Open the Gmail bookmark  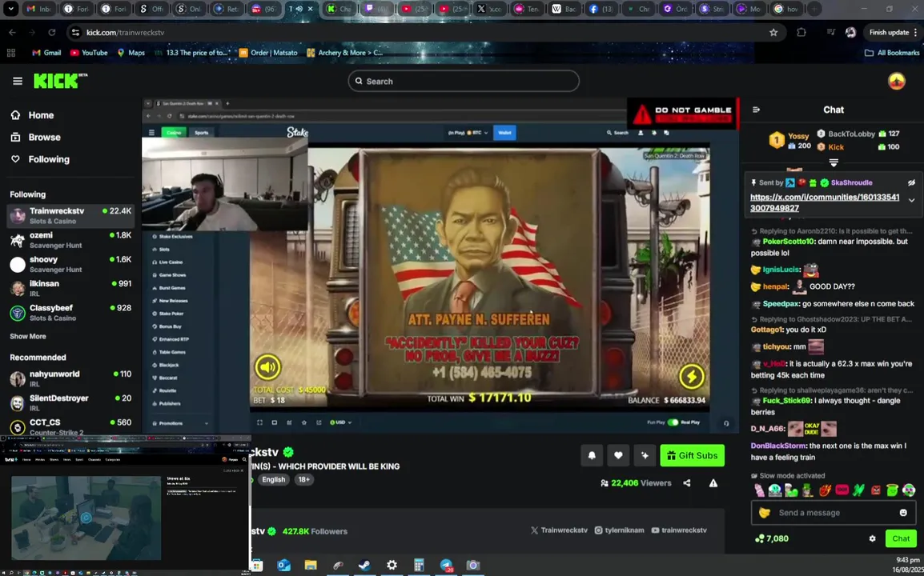[x=46, y=53]
